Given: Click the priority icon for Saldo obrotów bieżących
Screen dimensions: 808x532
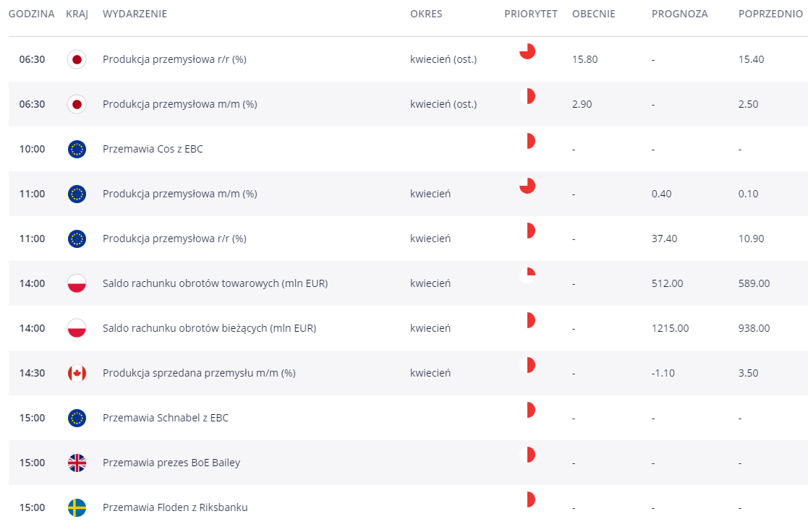Looking at the screenshot, I should 527,320.
